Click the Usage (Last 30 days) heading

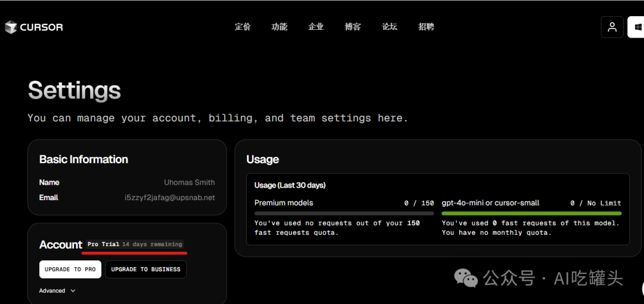[x=290, y=186]
